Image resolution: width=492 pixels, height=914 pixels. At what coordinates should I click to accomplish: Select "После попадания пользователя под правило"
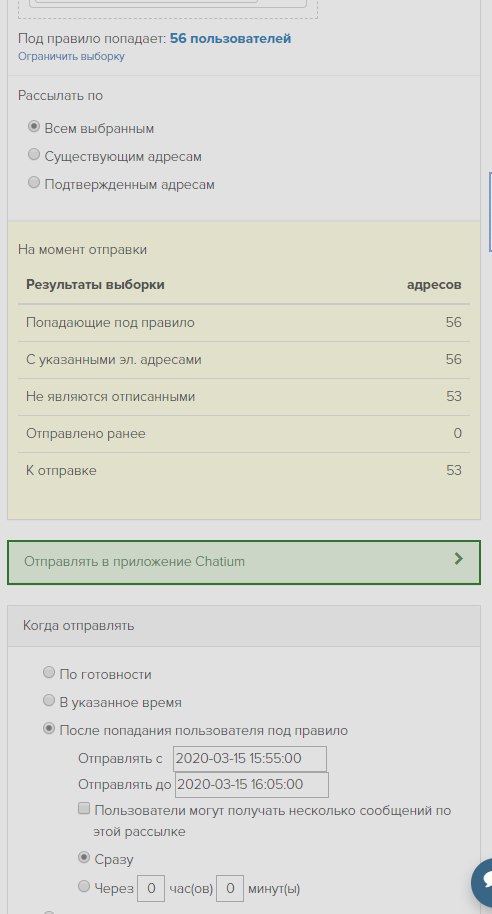[x=49, y=729]
